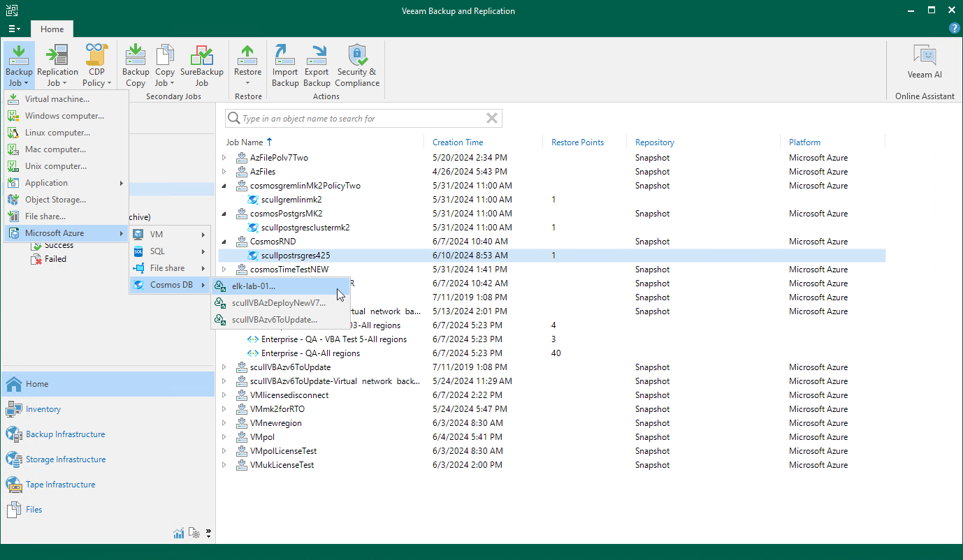Select Enterprise - QA - VBA Test 5-All regions
Image resolution: width=963 pixels, height=560 pixels.
pos(552,339)
